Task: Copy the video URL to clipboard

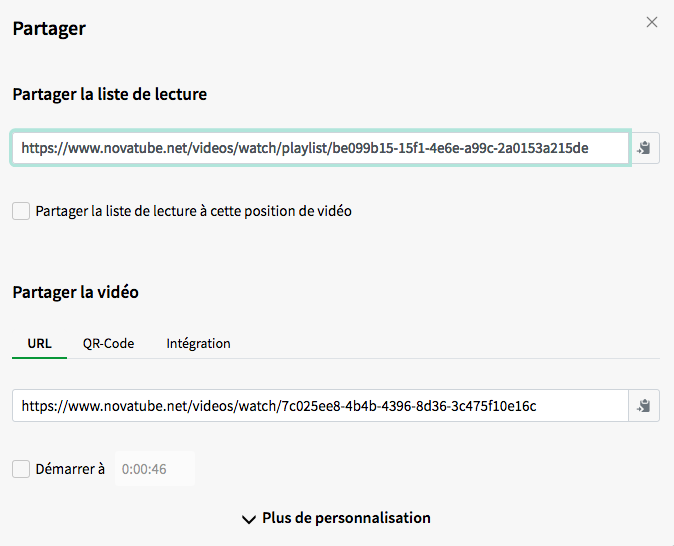Action: 645,406
